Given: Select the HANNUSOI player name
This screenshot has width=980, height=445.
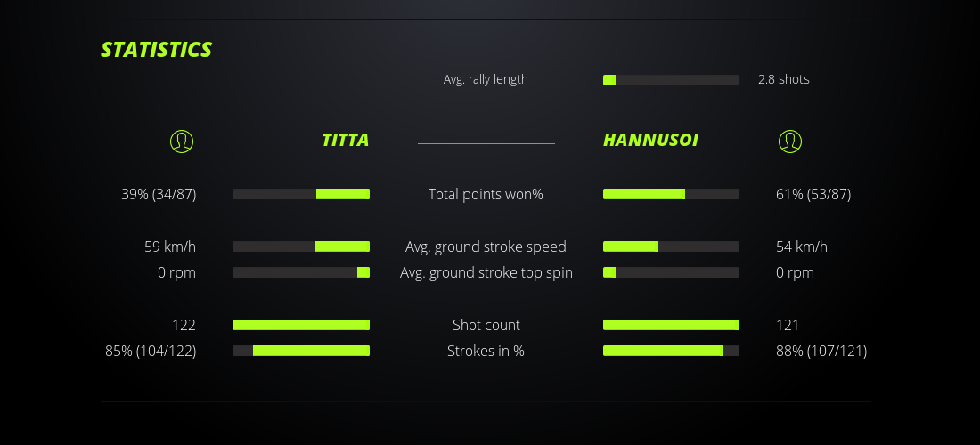Looking at the screenshot, I should coord(650,141).
